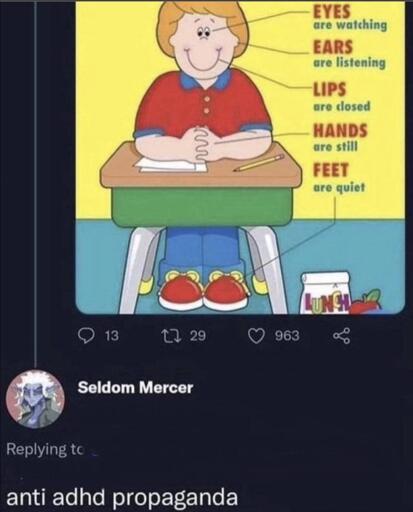Image resolution: width=413 pixels, height=512 pixels.
Task: Click the EARS are listening label
Action: click(349, 54)
